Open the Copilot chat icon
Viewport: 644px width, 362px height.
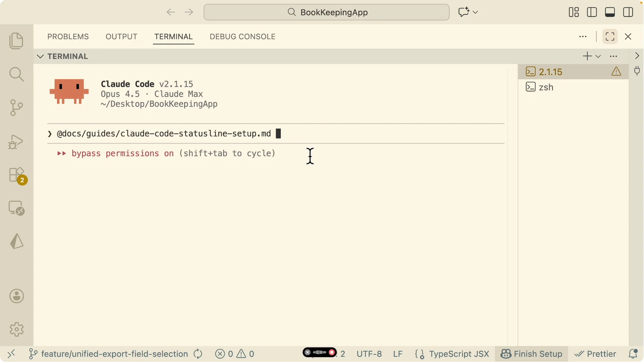point(464,12)
